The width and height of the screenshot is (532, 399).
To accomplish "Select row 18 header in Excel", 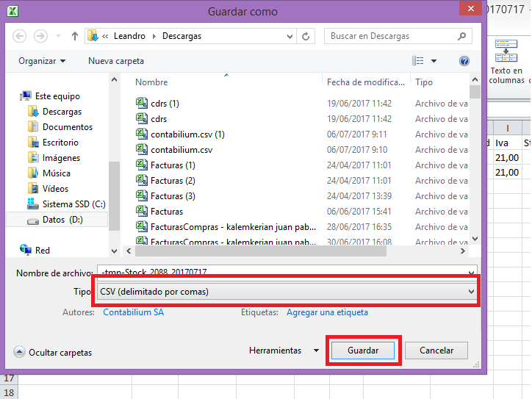I will point(9,392).
